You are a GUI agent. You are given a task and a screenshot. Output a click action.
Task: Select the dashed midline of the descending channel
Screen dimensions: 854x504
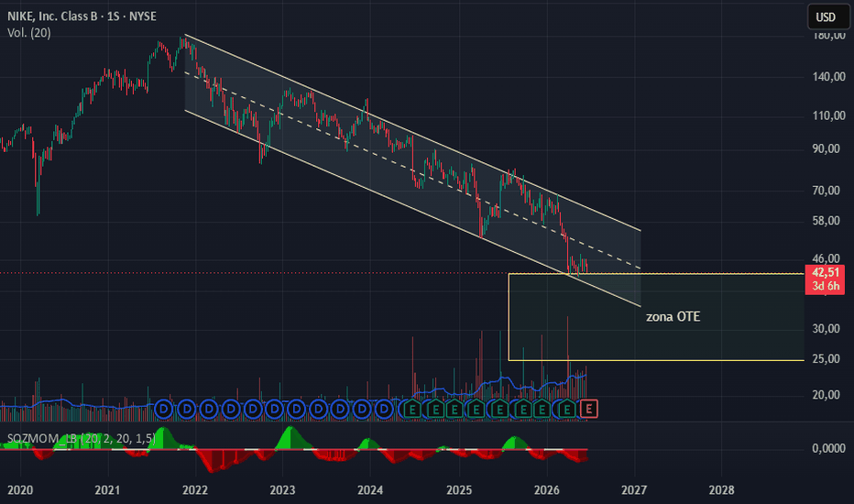[x=413, y=170]
